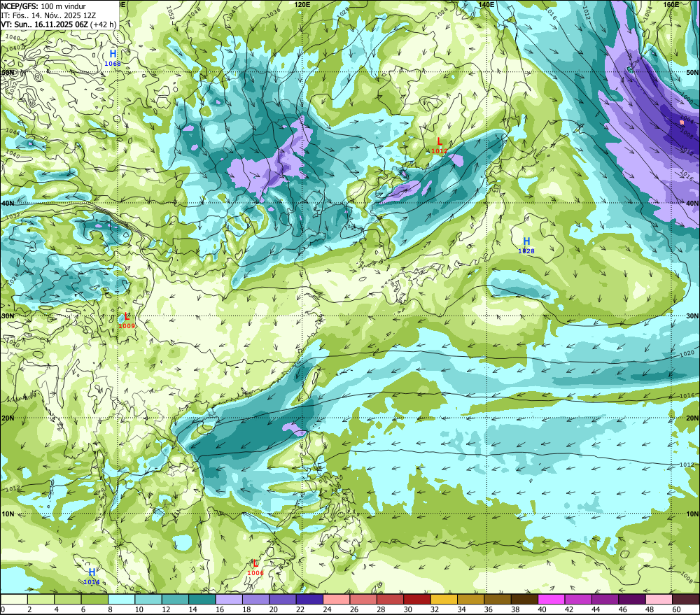Pick the yellow 32–34 legend swatch
This screenshot has width=700, height=615.
tap(444, 599)
